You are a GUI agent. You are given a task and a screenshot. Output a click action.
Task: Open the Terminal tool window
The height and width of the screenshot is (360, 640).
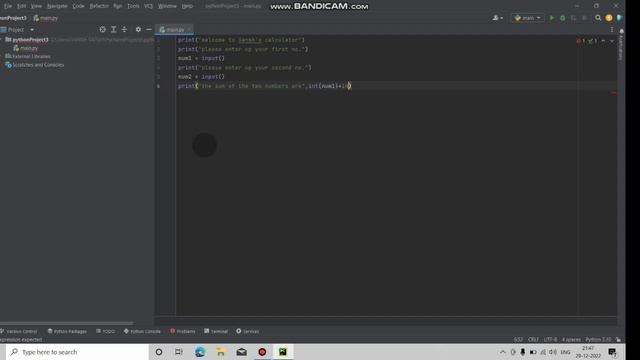click(216, 331)
